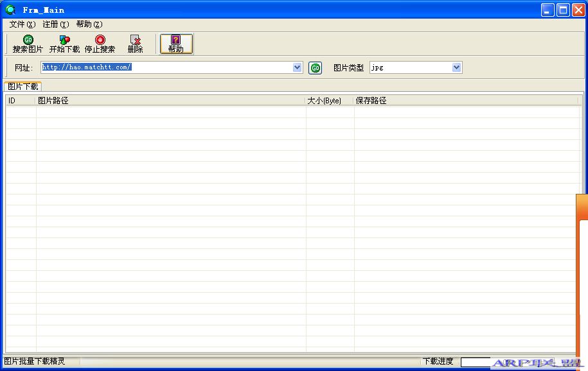Open the 帮助 menu in menu bar
Viewport: 588px width, 371px height.
pyautogui.click(x=89, y=24)
